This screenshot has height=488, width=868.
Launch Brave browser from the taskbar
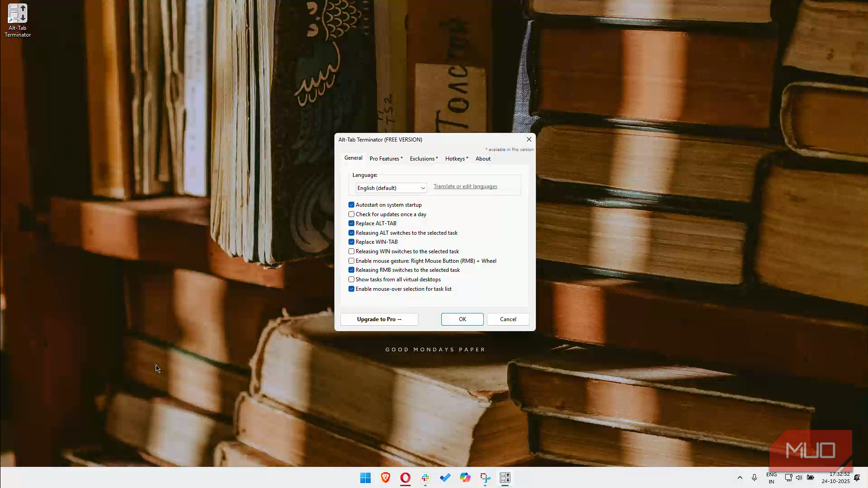pyautogui.click(x=386, y=478)
